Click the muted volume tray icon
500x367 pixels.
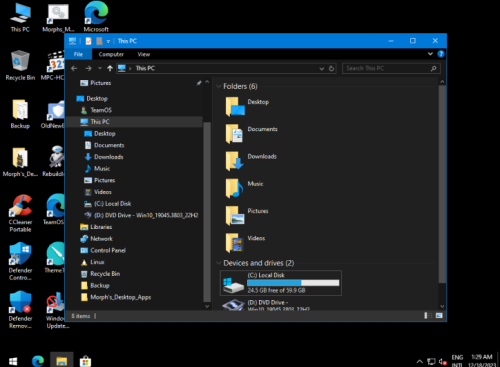coord(443,361)
